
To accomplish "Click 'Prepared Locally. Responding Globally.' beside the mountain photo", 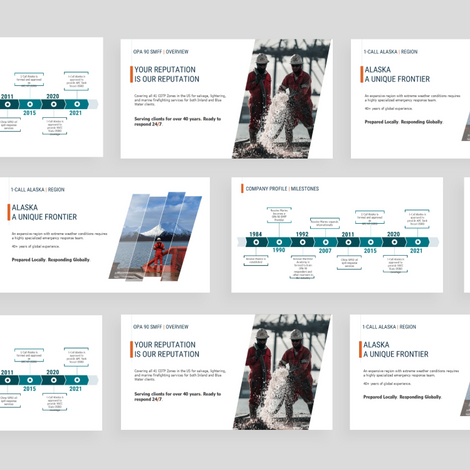I will tap(51, 260).
